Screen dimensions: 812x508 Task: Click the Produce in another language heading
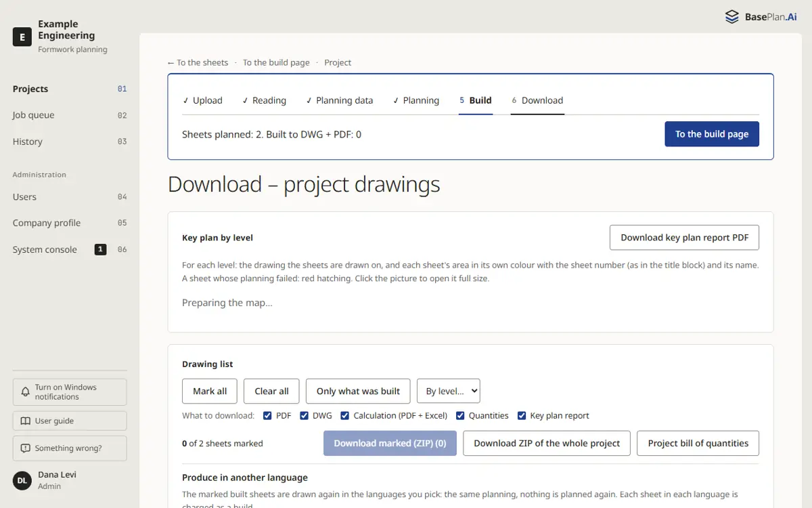245,478
